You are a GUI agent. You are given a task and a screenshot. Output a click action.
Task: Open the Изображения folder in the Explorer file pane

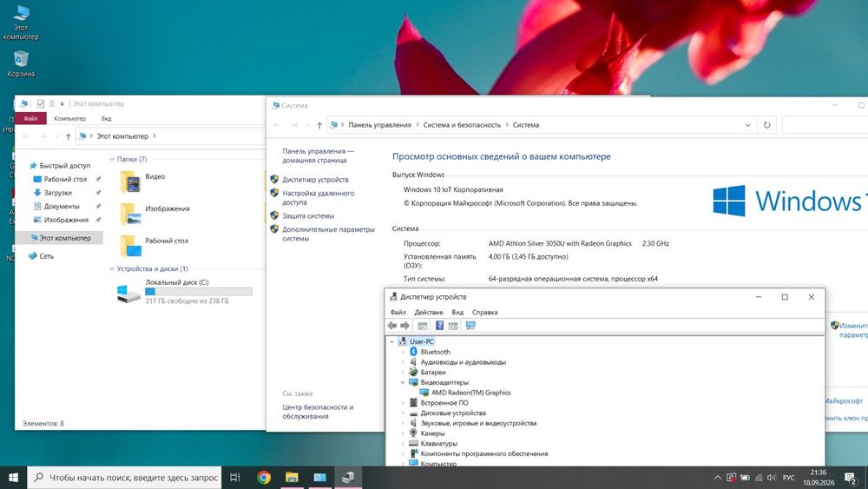pos(155,213)
